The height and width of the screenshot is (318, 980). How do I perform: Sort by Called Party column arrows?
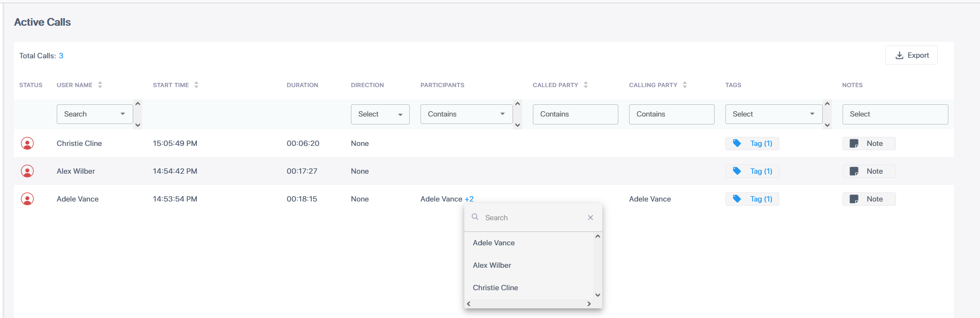[x=586, y=85]
